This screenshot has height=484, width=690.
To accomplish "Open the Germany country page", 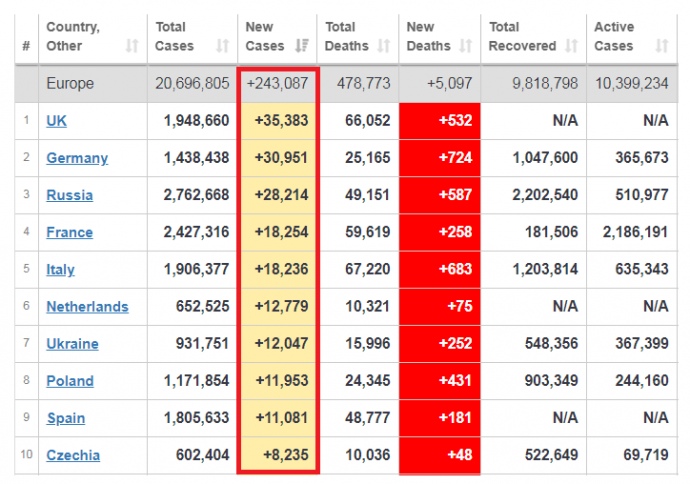I will (x=77, y=158).
